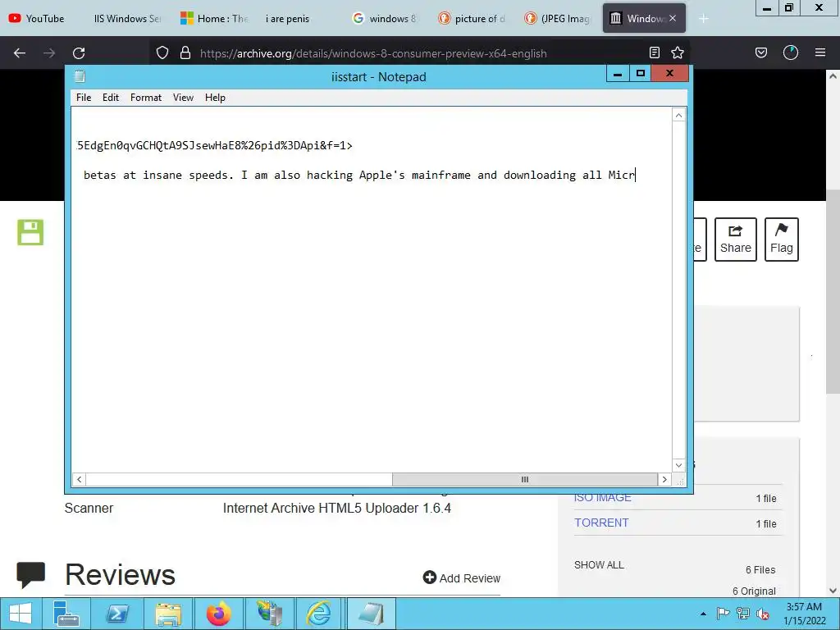The image size is (840, 630).
Task: Bookmark this page with star icon
Action: tap(677, 52)
